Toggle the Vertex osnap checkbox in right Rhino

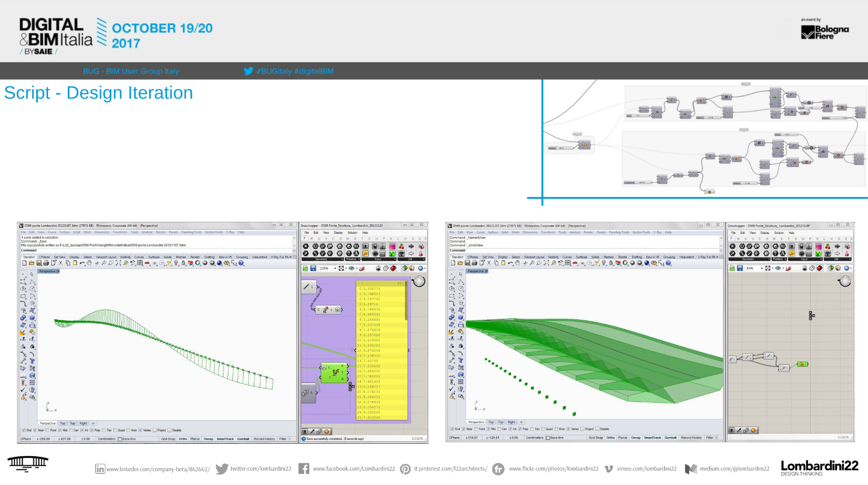coord(568,429)
